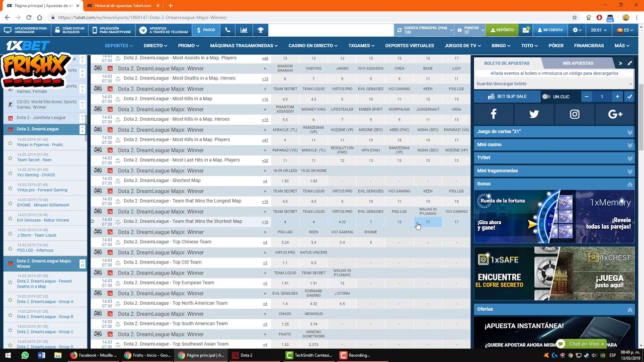
Task: Open Aplicaciones para ordenador monitor link
Action: tap(26, 30)
